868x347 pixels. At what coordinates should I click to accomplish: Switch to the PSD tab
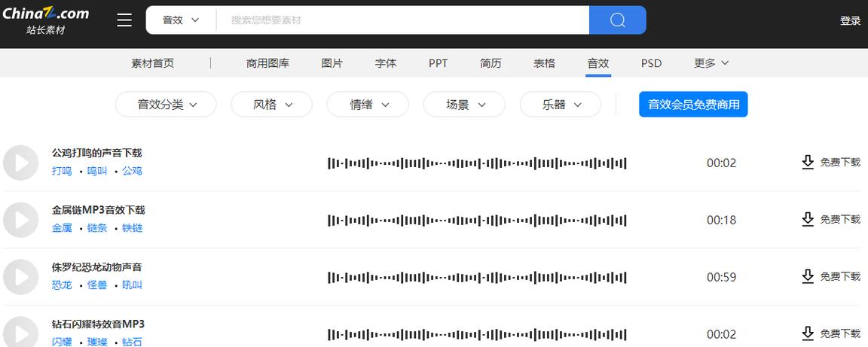pos(651,63)
